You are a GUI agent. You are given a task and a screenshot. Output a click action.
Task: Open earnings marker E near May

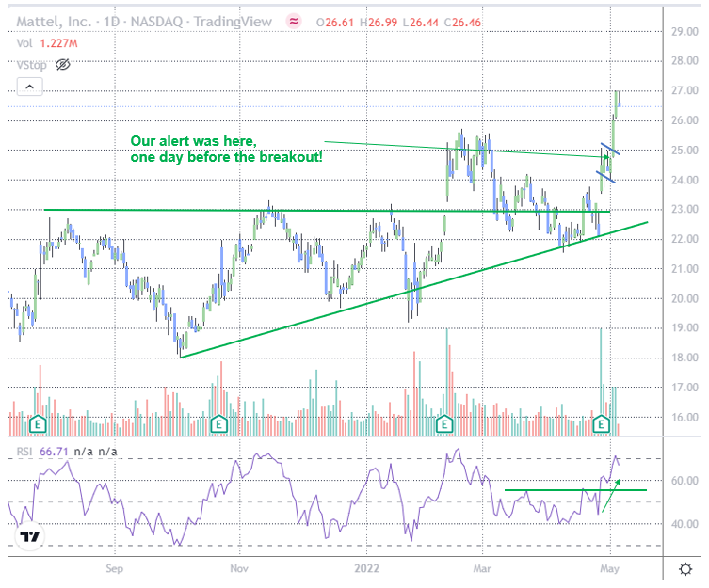[601, 424]
